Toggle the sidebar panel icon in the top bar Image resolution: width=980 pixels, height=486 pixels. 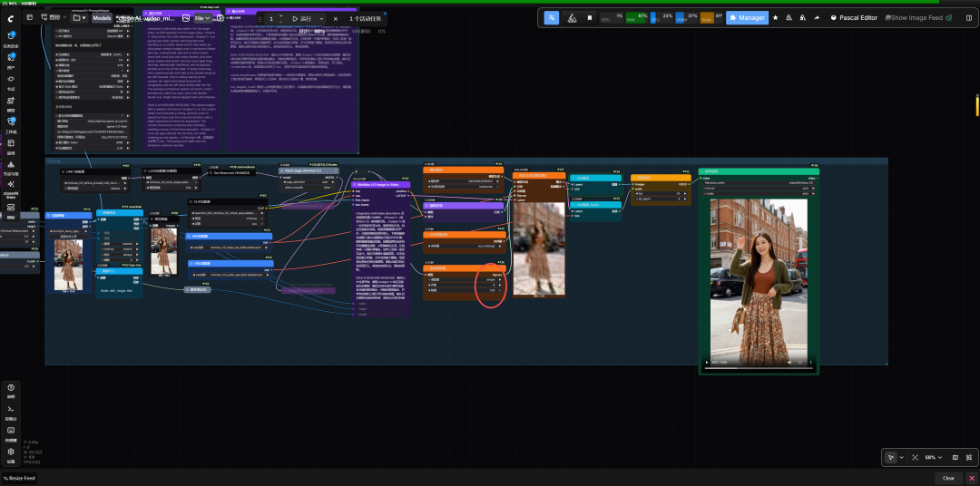point(29,17)
